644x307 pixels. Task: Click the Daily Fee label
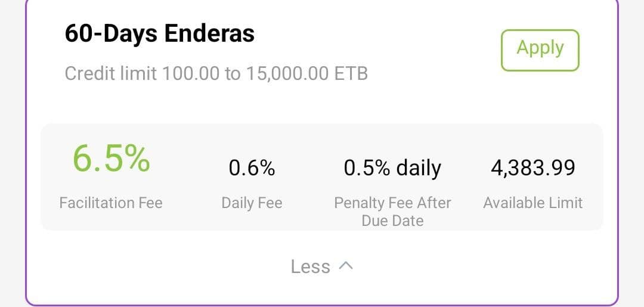pyautogui.click(x=252, y=203)
